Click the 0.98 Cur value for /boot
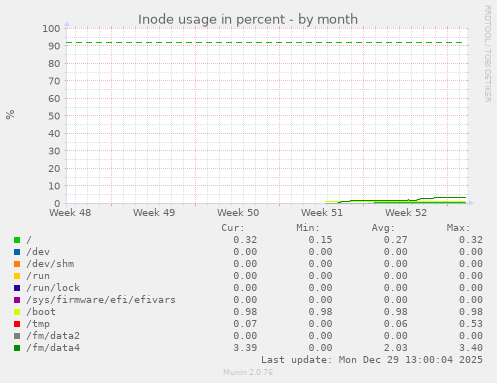The image size is (497, 383). click(x=245, y=312)
